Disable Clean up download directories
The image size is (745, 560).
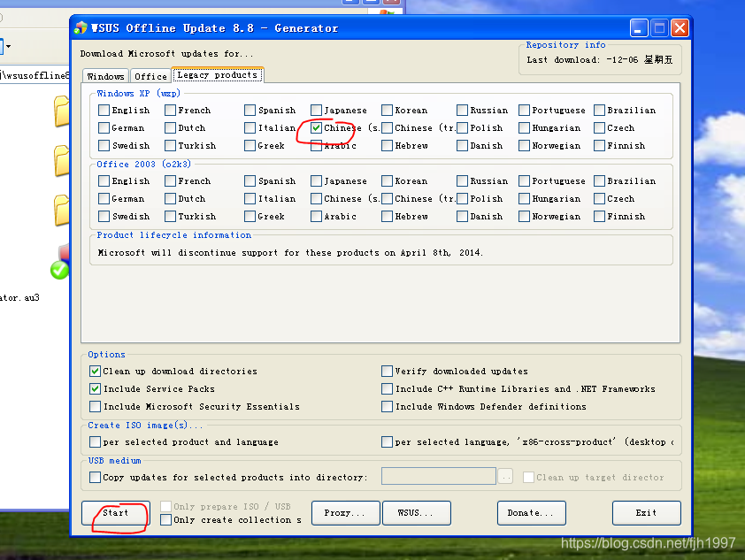coord(95,371)
